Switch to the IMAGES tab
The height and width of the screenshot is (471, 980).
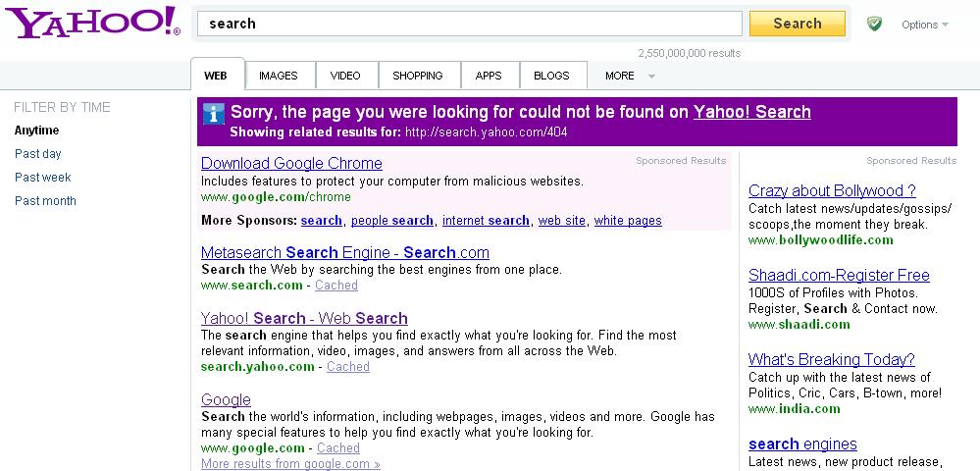pos(279,76)
